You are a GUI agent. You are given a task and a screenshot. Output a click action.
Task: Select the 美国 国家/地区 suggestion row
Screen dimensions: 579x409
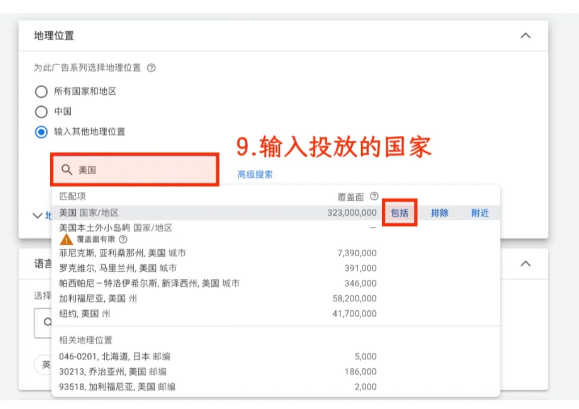click(x=275, y=213)
